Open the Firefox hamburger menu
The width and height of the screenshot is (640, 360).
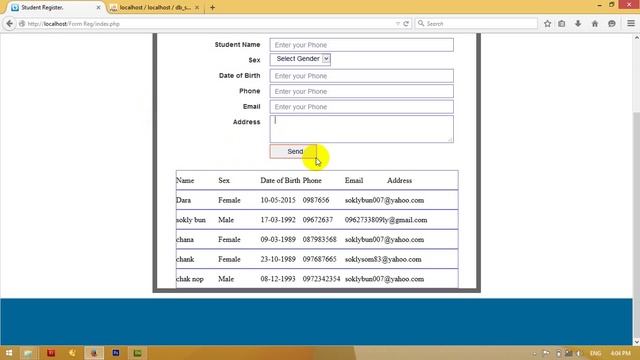click(x=631, y=24)
